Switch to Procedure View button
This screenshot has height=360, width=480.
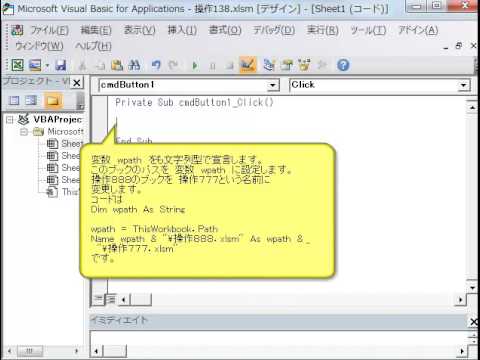(98, 299)
